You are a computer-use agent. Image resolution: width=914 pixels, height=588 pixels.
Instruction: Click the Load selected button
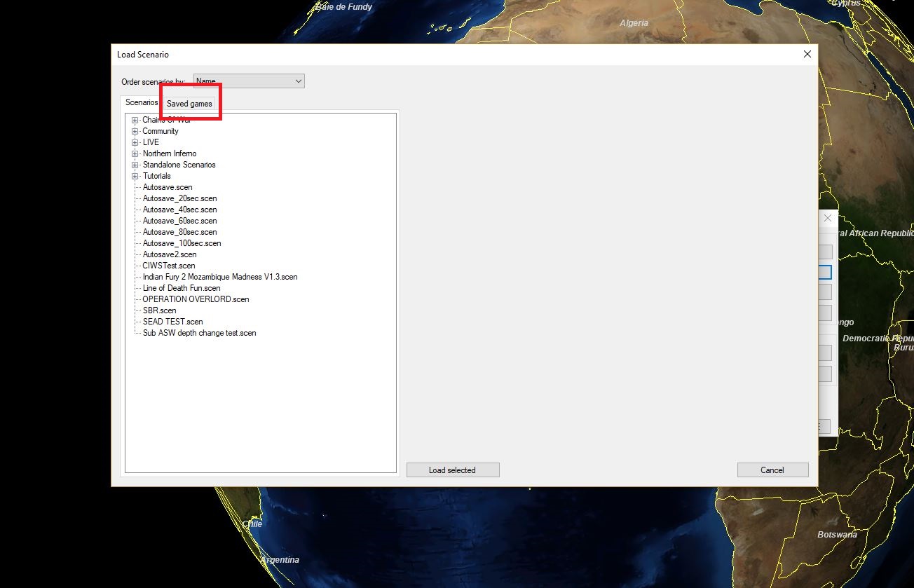(x=453, y=470)
